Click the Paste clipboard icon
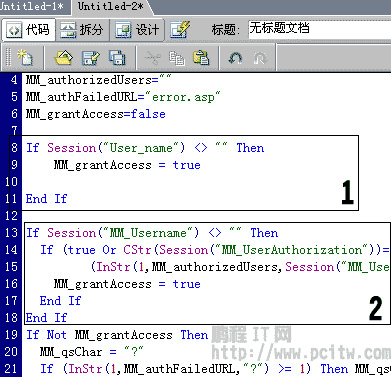 tap(201, 58)
